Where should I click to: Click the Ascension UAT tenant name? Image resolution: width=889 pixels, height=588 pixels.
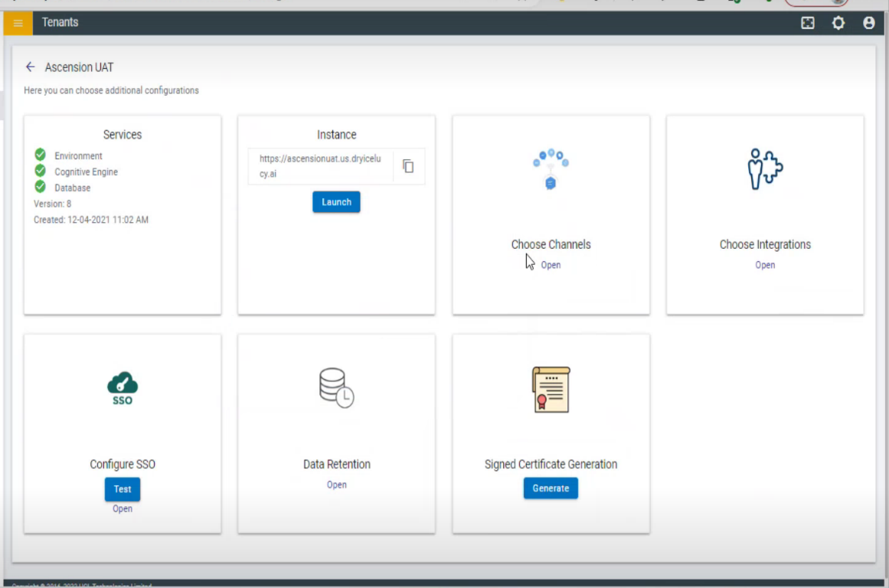[80, 67]
